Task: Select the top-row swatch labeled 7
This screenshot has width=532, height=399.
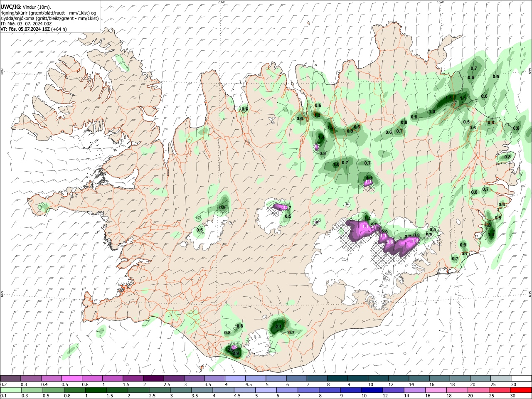Action: point(316,378)
